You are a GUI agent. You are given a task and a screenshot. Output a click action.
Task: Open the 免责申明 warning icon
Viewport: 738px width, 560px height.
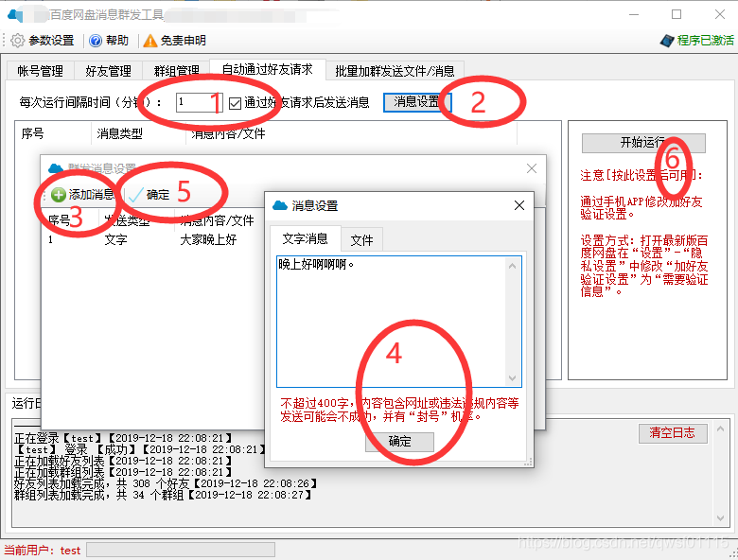coord(150,41)
